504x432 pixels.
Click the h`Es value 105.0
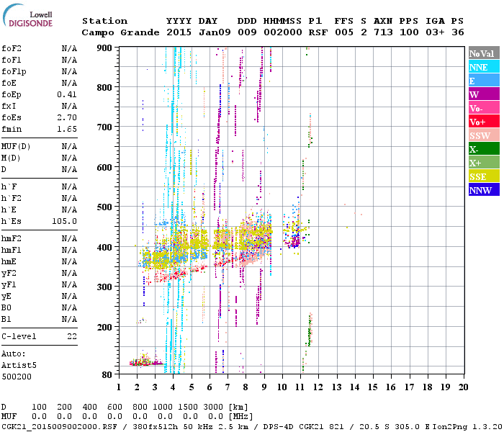pos(64,222)
